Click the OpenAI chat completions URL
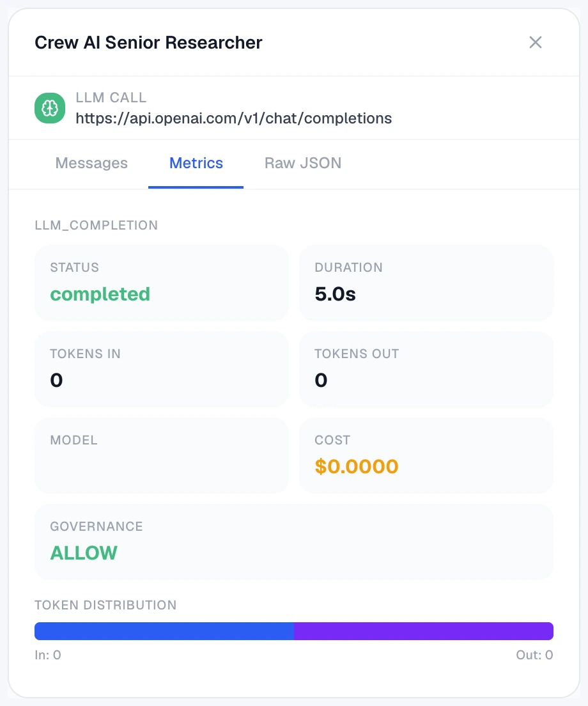The height and width of the screenshot is (706, 588). click(233, 118)
